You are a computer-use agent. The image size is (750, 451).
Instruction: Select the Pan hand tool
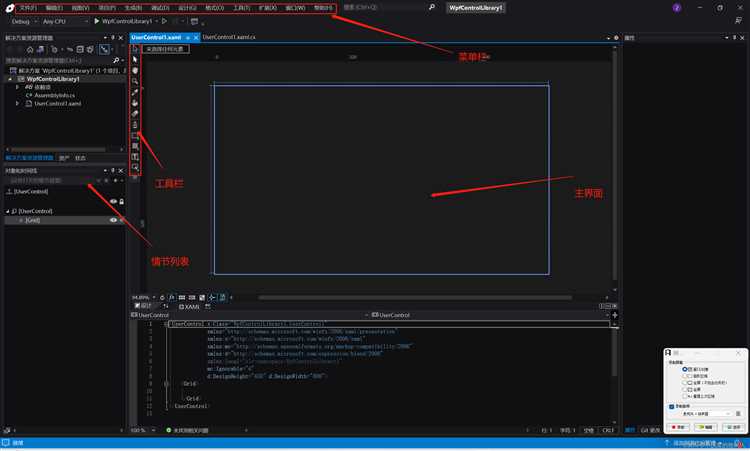tap(135, 70)
